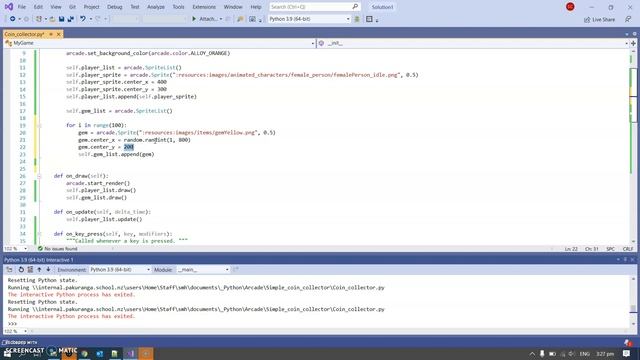Viewport: 640px width, 360px height.
Task: Click the Clear Screen icon in the Interactive toolbar
Action: 30,269
